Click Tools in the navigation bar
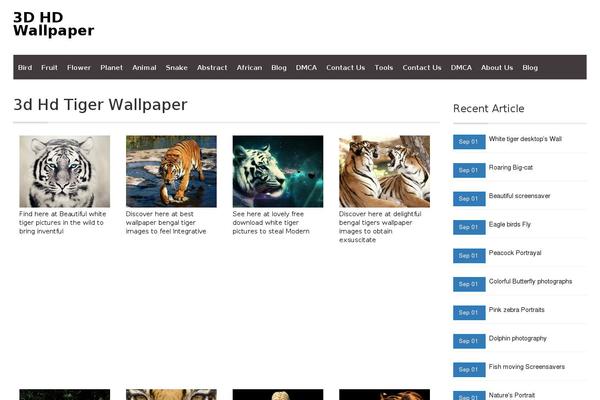Viewport: 600px width, 400px height. [384, 68]
